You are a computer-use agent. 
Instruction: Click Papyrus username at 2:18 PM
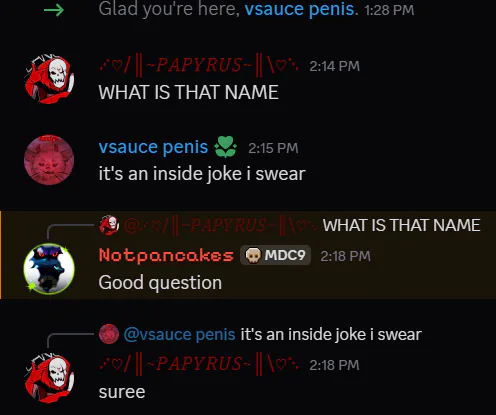click(x=199, y=364)
